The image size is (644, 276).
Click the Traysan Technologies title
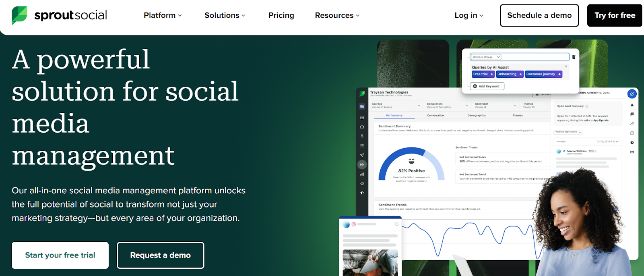[389, 92]
